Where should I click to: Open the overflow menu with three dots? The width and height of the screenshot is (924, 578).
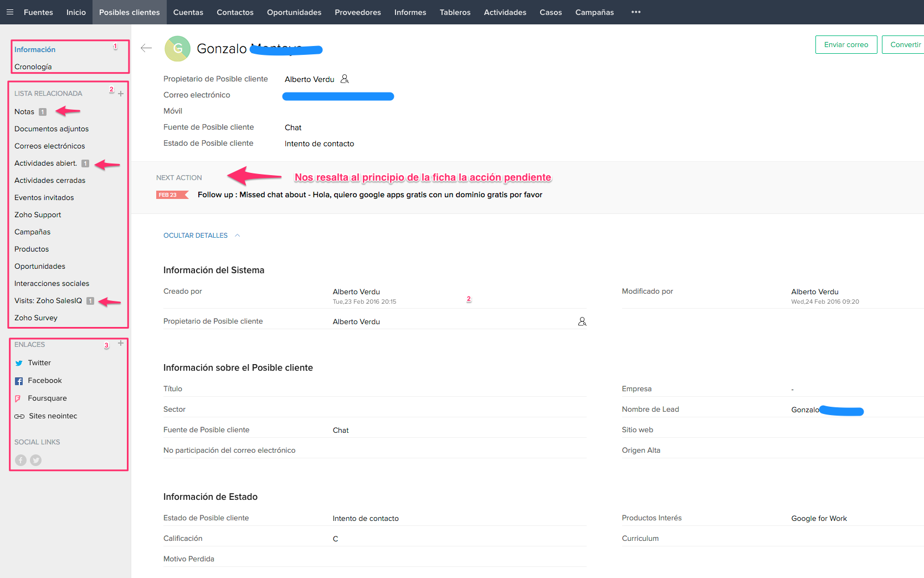pos(635,12)
